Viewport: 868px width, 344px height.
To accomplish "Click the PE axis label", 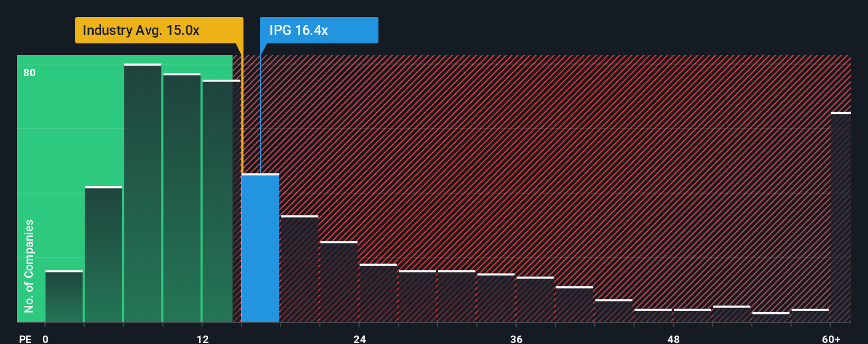I will 25,339.
